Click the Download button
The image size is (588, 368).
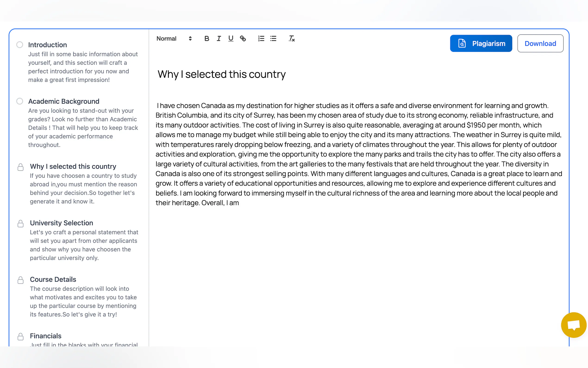click(540, 44)
